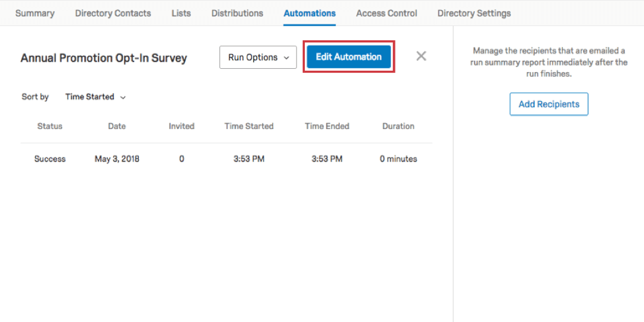Viewport: 644px width, 322px height.
Task: Close the automation details panel with X
Action: (421, 56)
